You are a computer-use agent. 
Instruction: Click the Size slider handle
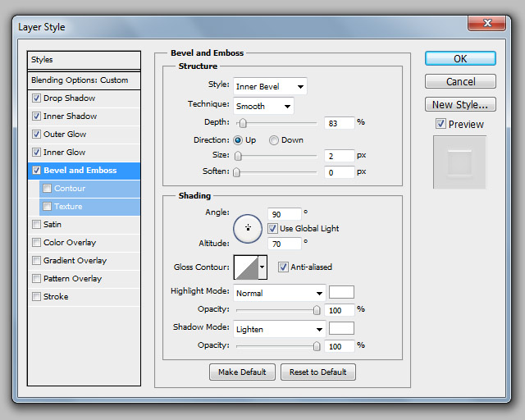238,156
